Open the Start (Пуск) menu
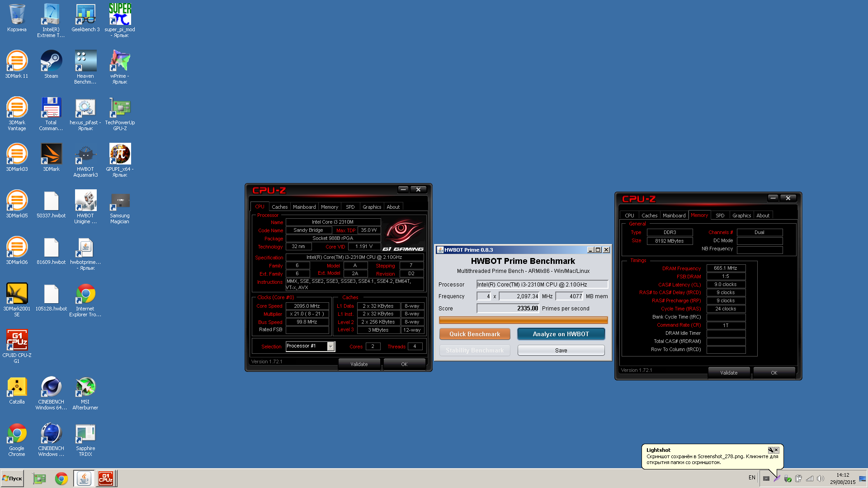Viewport: 868px width, 488px height. (13, 479)
